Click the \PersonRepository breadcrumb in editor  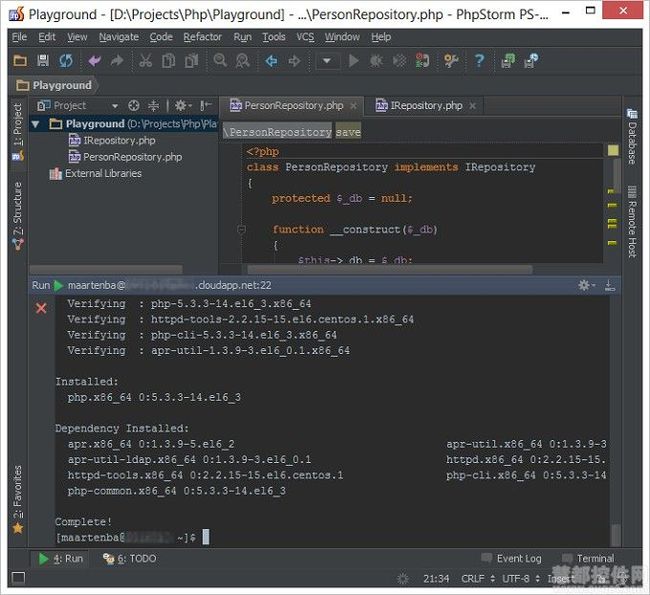[x=277, y=132]
